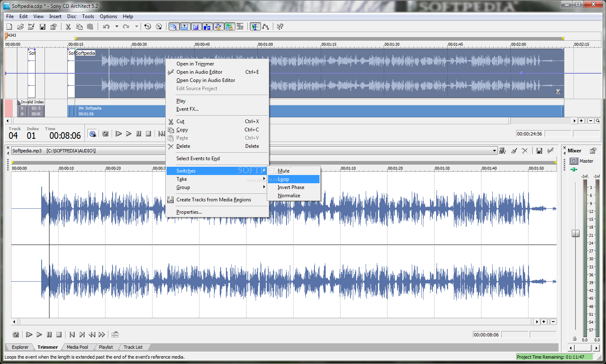
Task: Switch to the Playlist tab
Action: [106, 347]
